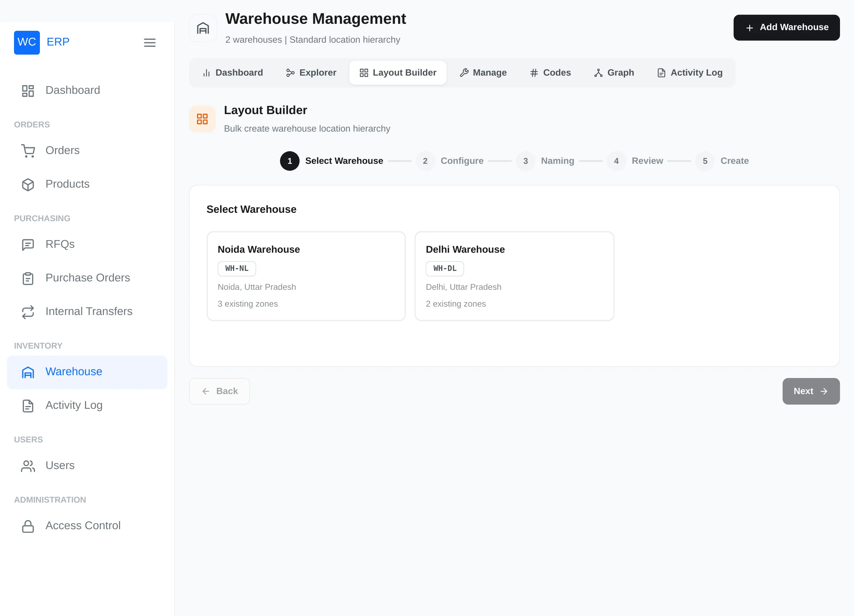
Task: Open Internal Transfers in the sidebar
Action: click(87, 311)
